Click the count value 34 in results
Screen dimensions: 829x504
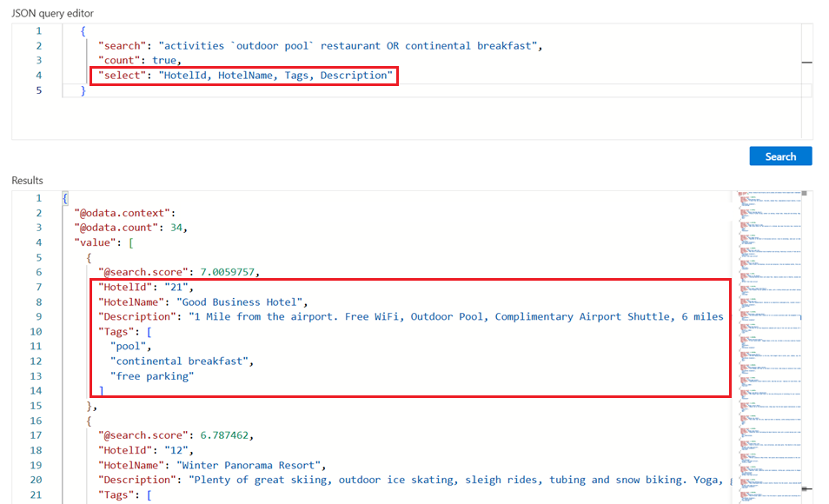(176, 228)
